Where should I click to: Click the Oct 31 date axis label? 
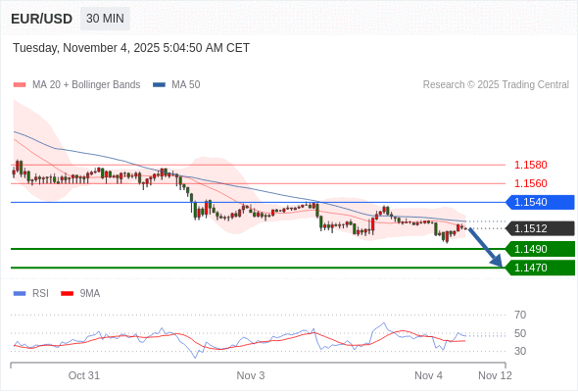click(x=84, y=375)
